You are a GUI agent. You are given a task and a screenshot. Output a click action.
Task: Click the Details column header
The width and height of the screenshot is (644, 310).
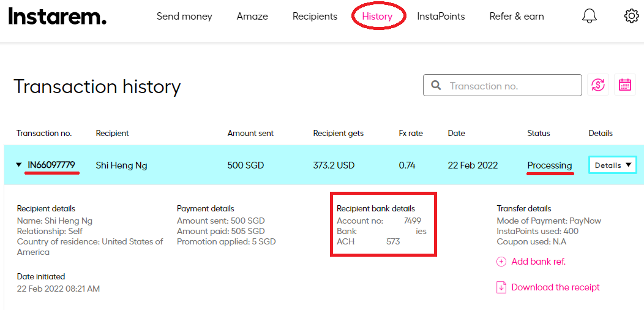click(601, 133)
